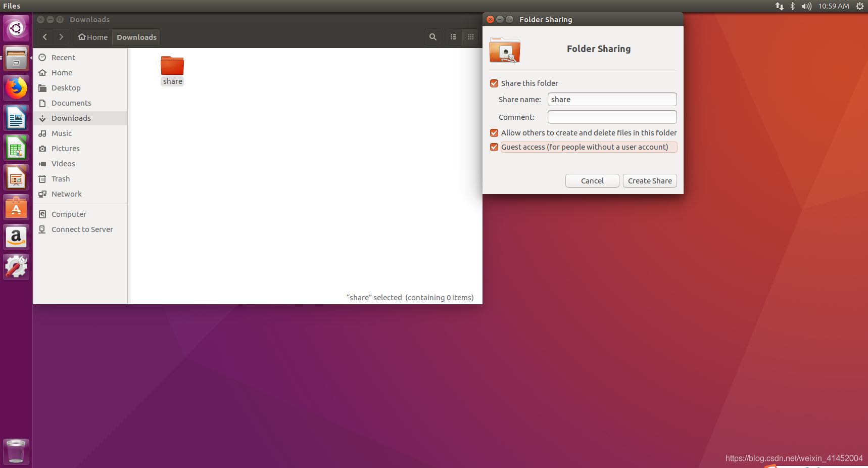This screenshot has height=468, width=868.
Task: Open Ubuntu Software from the launcher
Action: 16,208
